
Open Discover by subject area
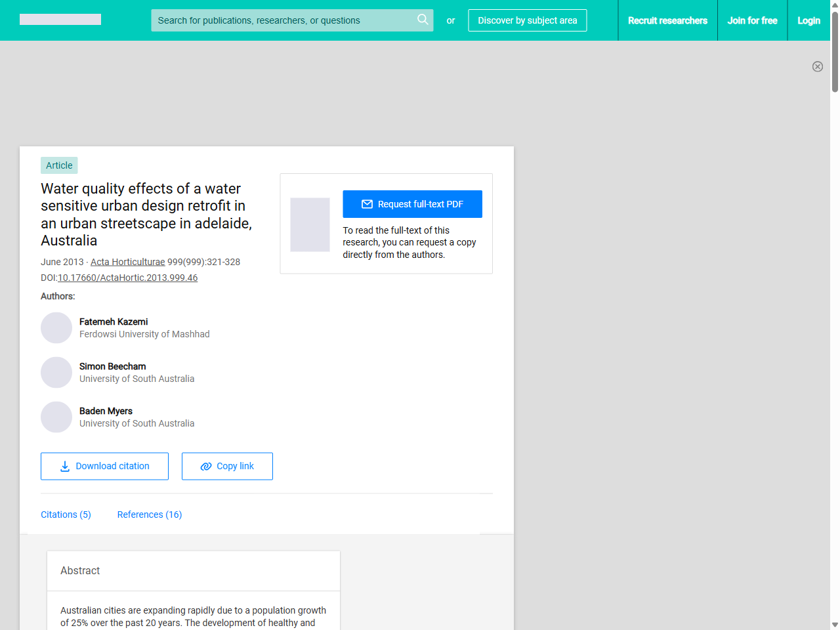527,20
